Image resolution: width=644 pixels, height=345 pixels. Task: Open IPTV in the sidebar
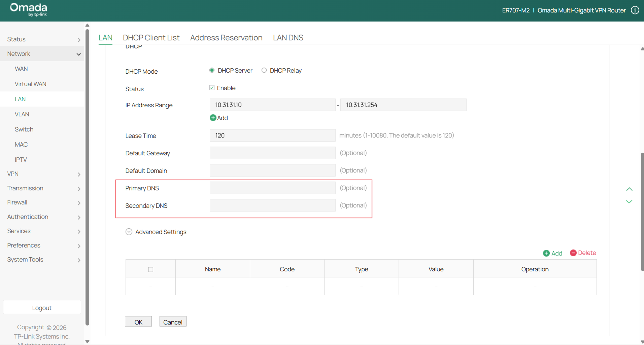(20, 160)
